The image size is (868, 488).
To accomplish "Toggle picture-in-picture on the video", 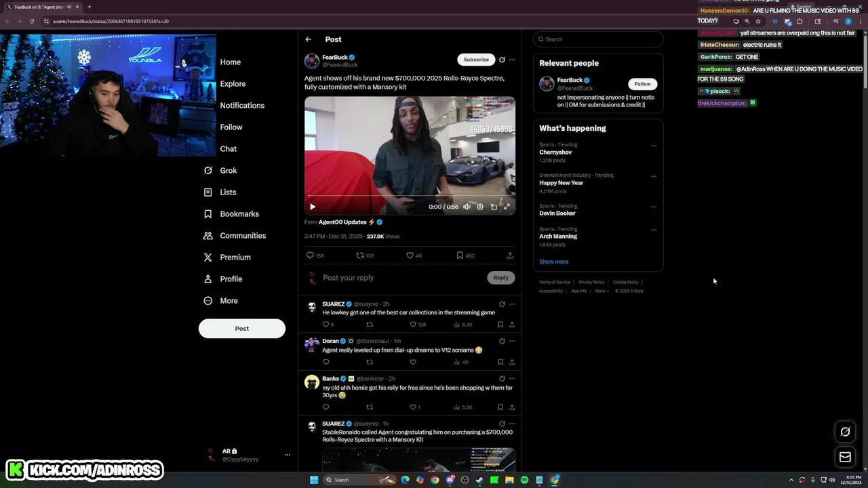I will click(x=494, y=207).
